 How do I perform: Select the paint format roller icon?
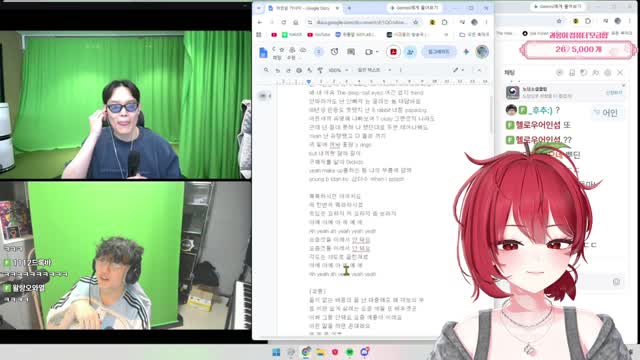pos(320,70)
